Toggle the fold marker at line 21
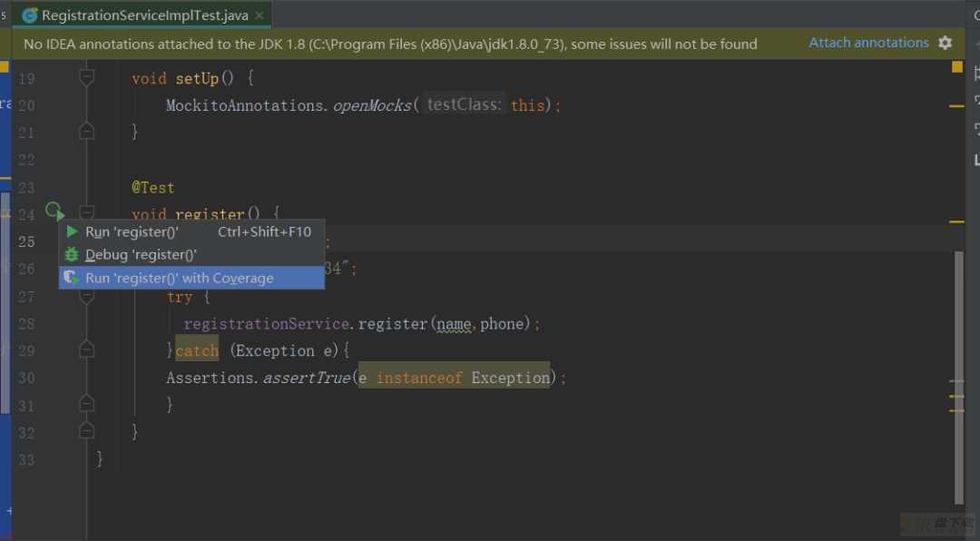This screenshot has height=541, width=980. (x=87, y=131)
